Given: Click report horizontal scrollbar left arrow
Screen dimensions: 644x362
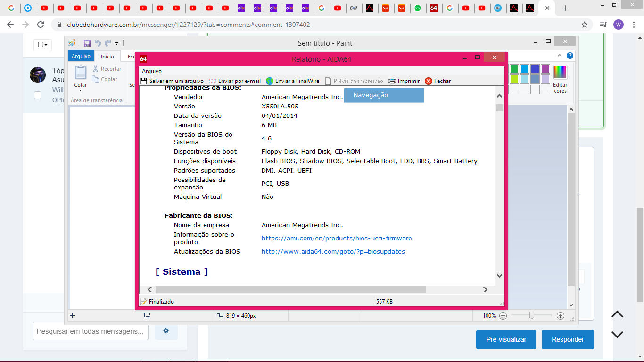Looking at the screenshot, I should (150, 290).
